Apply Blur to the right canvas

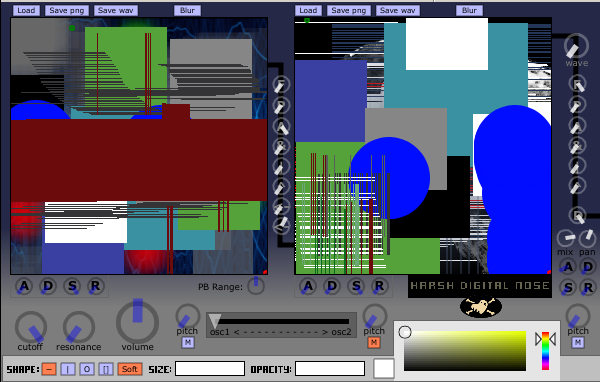click(x=469, y=10)
